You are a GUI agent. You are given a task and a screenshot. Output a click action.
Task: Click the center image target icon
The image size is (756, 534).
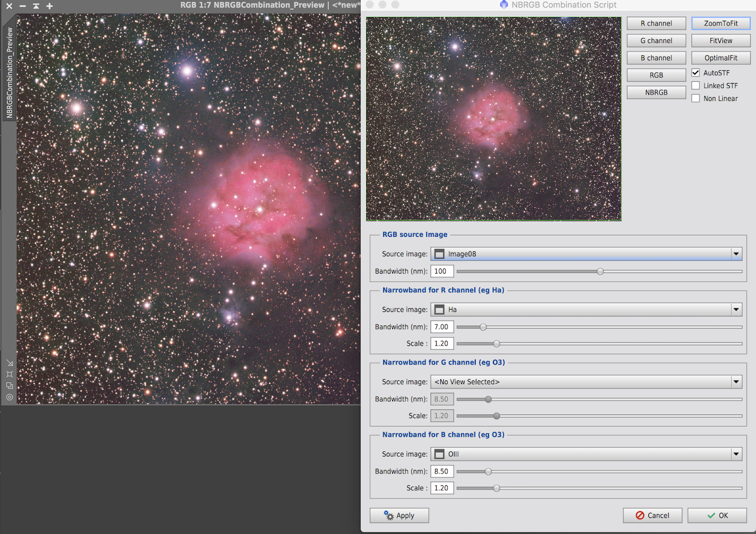coord(9,398)
